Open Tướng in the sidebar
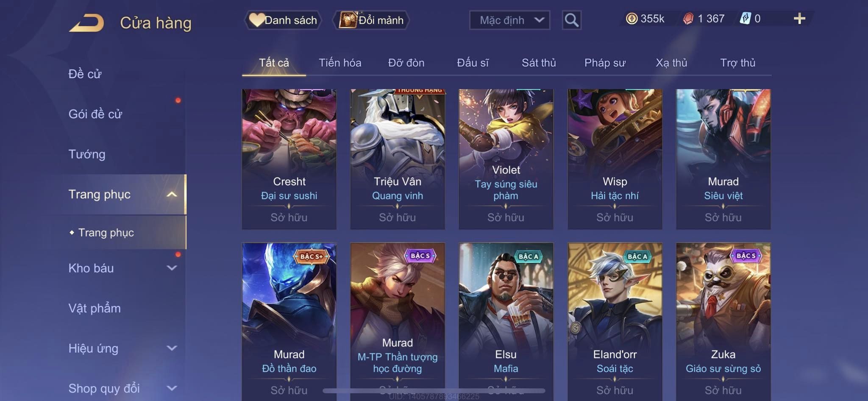The height and width of the screenshot is (401, 868). pyautogui.click(x=87, y=154)
